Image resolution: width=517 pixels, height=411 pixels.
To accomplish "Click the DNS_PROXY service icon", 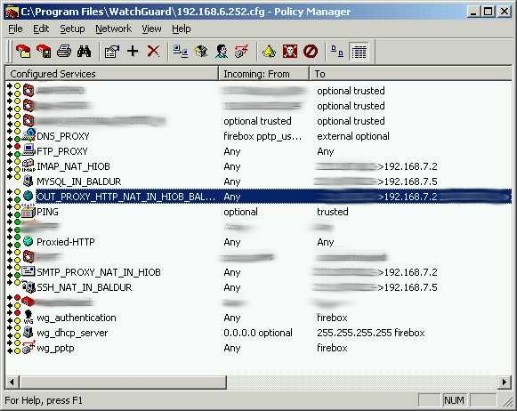I will click(29, 135).
